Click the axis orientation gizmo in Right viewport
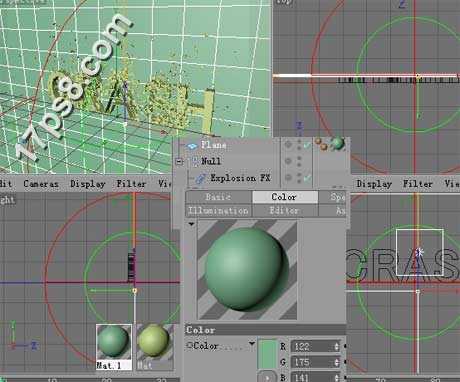 pyautogui.click(x=22, y=336)
